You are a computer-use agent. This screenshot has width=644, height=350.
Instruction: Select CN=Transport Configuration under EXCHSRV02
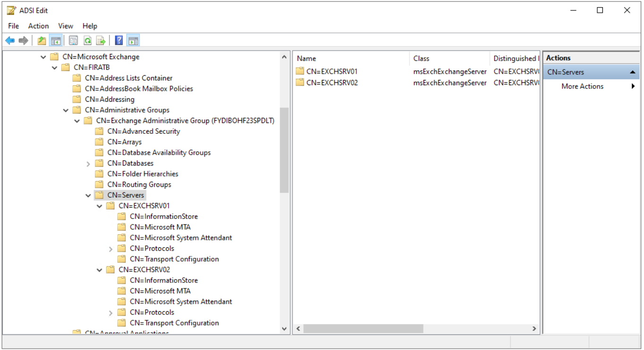(x=174, y=323)
